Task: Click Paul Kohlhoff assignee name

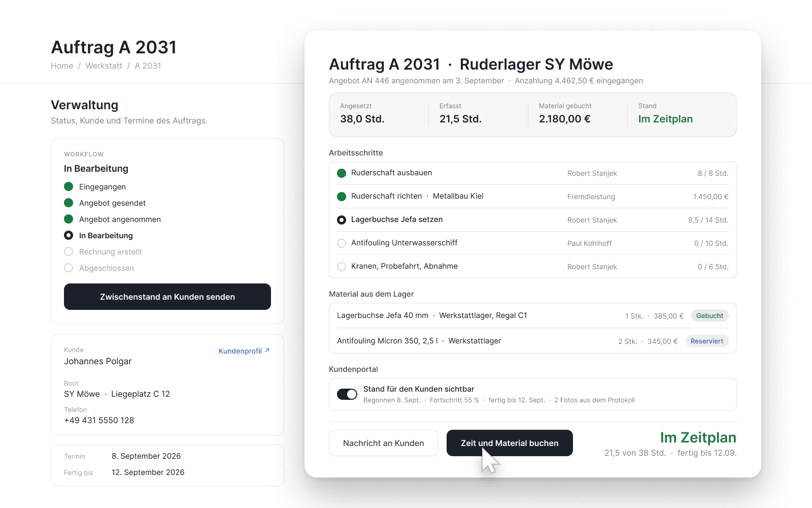Action: (x=589, y=243)
